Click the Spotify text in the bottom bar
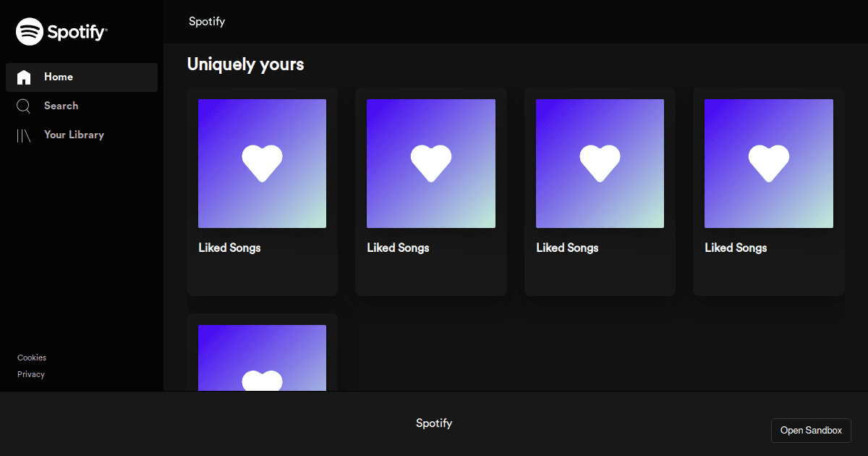 tap(434, 423)
